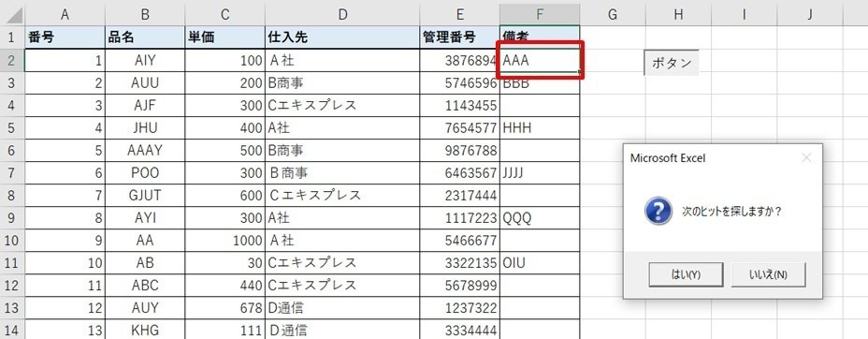
Task: Click the blue question mark dialog icon
Action: click(x=658, y=211)
